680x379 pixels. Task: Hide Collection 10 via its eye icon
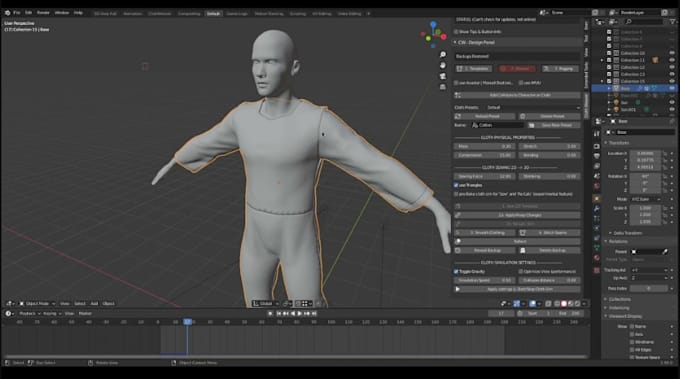672,53
